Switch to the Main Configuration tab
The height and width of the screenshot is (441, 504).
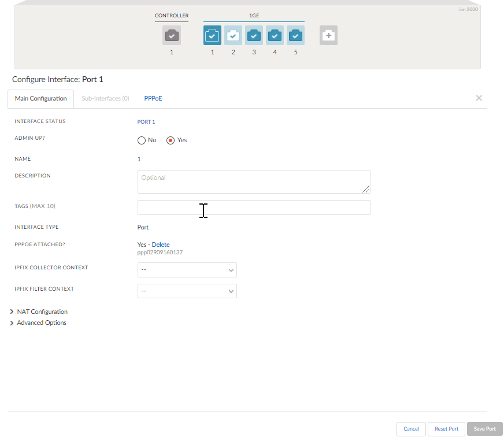41,99
